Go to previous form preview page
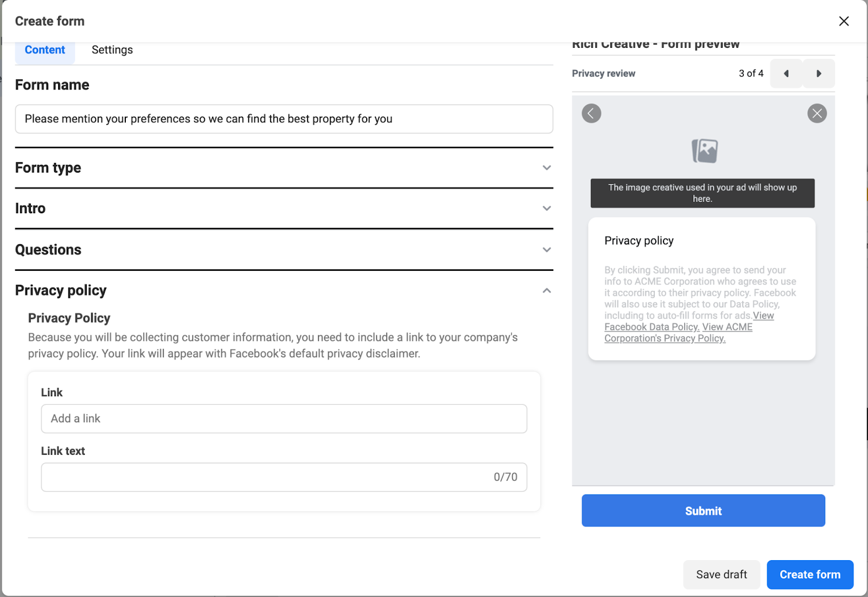The width and height of the screenshot is (868, 597). (x=786, y=73)
